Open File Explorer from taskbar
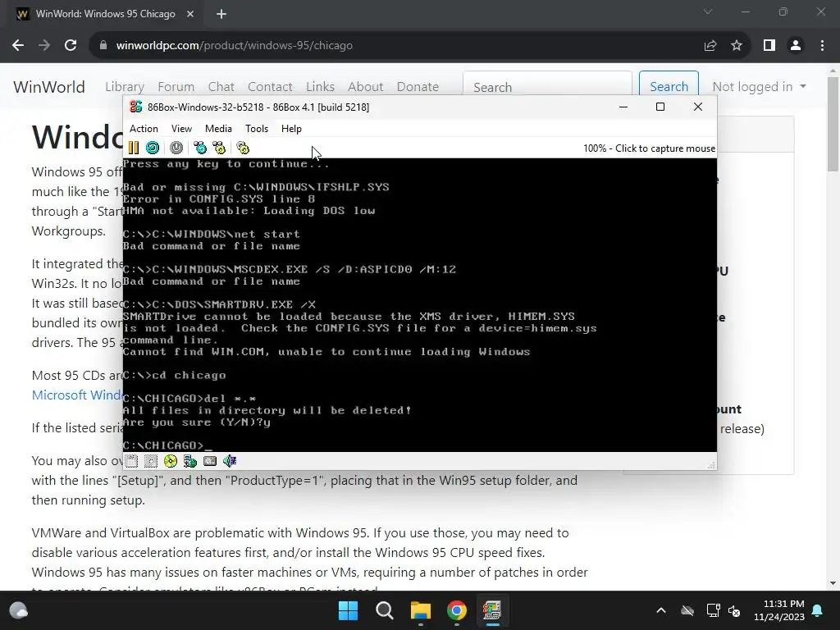The width and height of the screenshot is (840, 630). tap(421, 610)
